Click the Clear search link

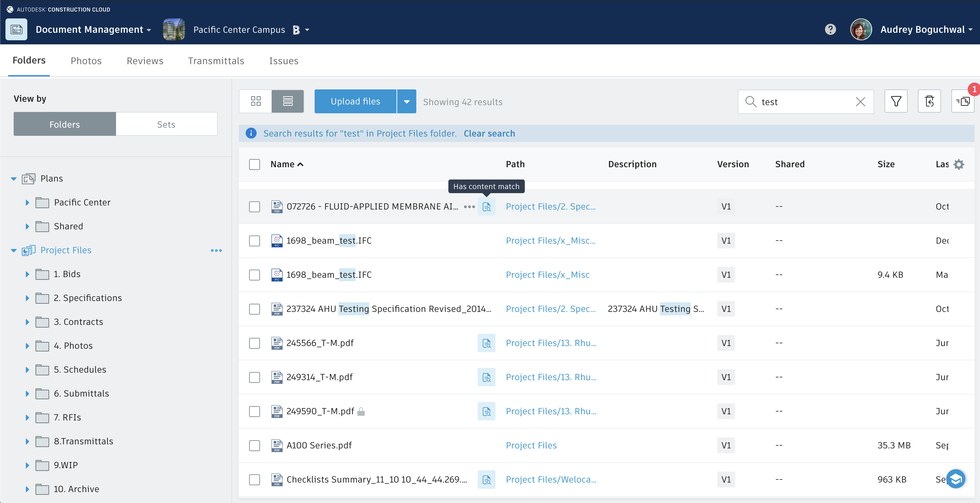click(x=489, y=133)
